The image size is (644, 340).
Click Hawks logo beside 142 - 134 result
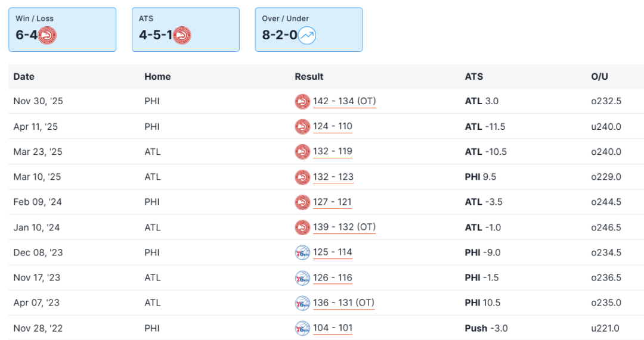[x=302, y=102]
